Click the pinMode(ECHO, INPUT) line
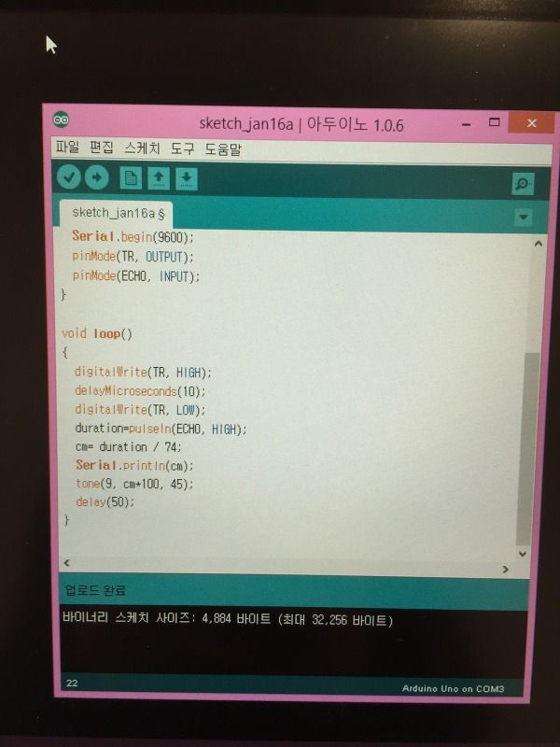560x747 pixels. click(136, 275)
